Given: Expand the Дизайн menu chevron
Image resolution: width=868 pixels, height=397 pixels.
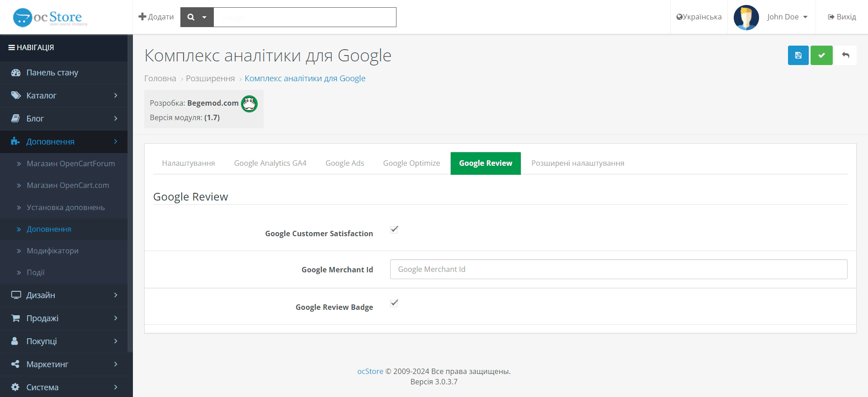Looking at the screenshot, I should pos(116,295).
